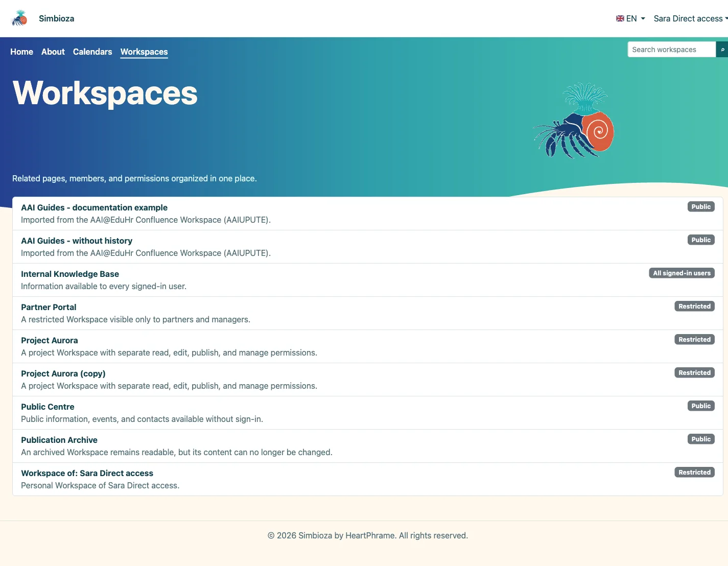Click the Workspaces page heading
Screen dimensions: 728x566
point(105,93)
